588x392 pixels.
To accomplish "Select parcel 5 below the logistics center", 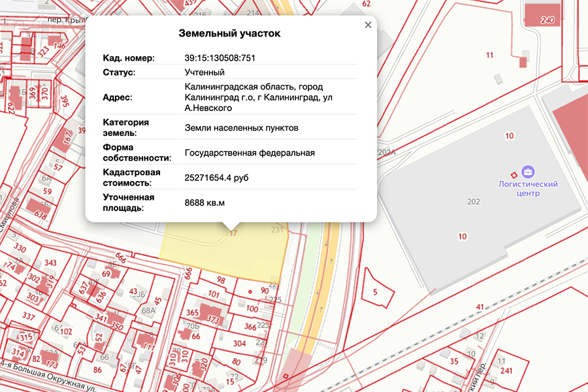I will 376,291.
